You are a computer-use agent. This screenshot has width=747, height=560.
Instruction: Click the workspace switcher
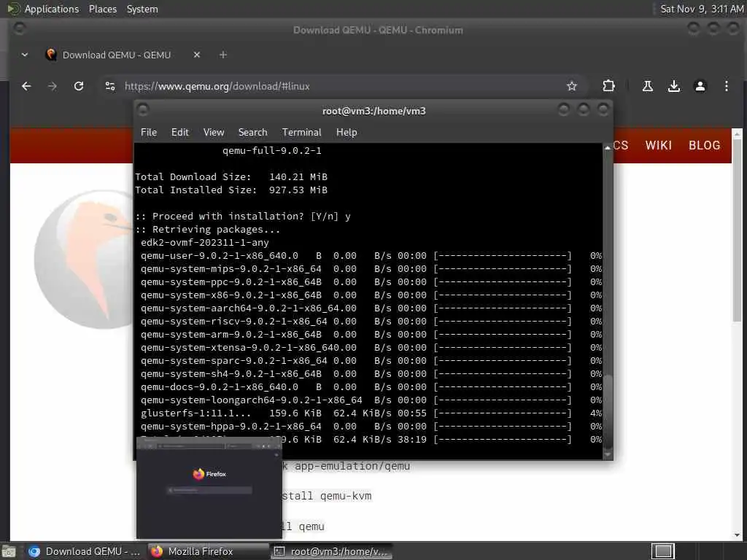coord(662,551)
